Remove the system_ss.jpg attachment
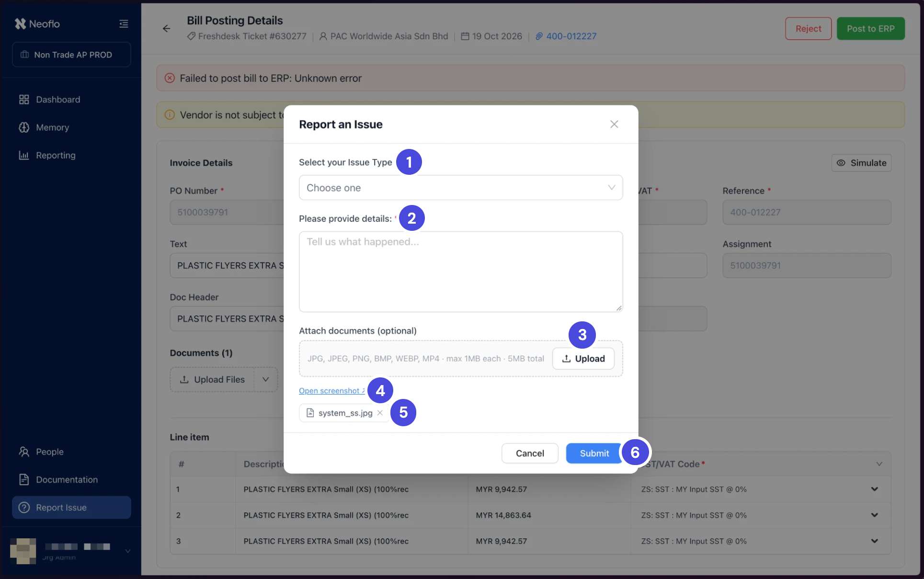Image resolution: width=924 pixels, height=579 pixels. point(380,413)
